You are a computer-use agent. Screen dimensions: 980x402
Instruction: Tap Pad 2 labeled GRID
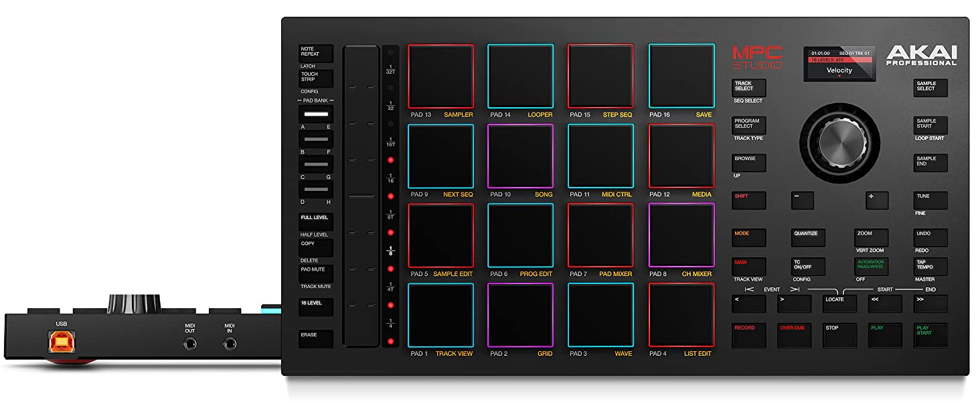tap(520, 315)
